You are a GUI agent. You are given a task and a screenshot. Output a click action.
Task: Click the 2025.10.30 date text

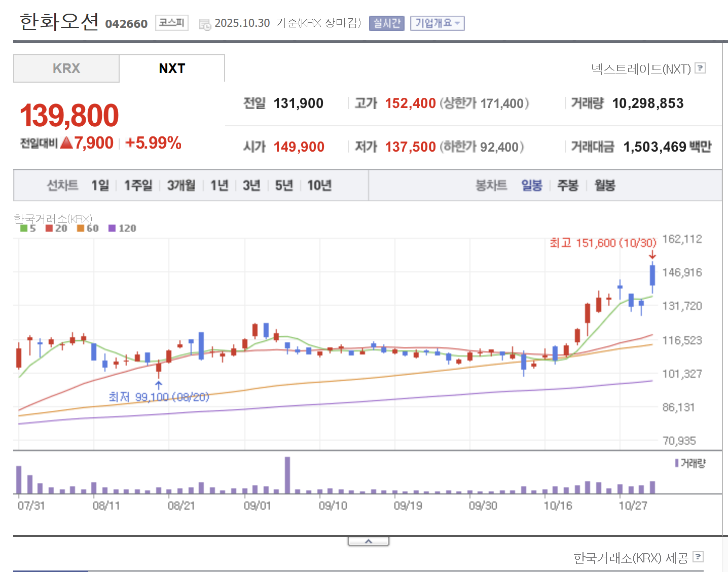point(242,23)
